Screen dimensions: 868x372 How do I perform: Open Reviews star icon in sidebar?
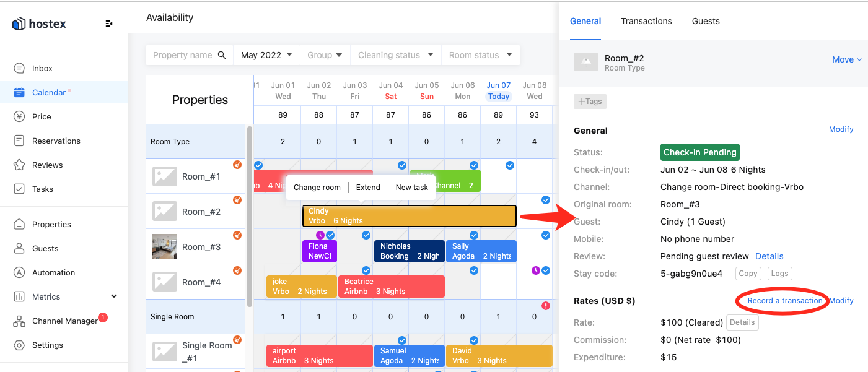pyautogui.click(x=20, y=165)
